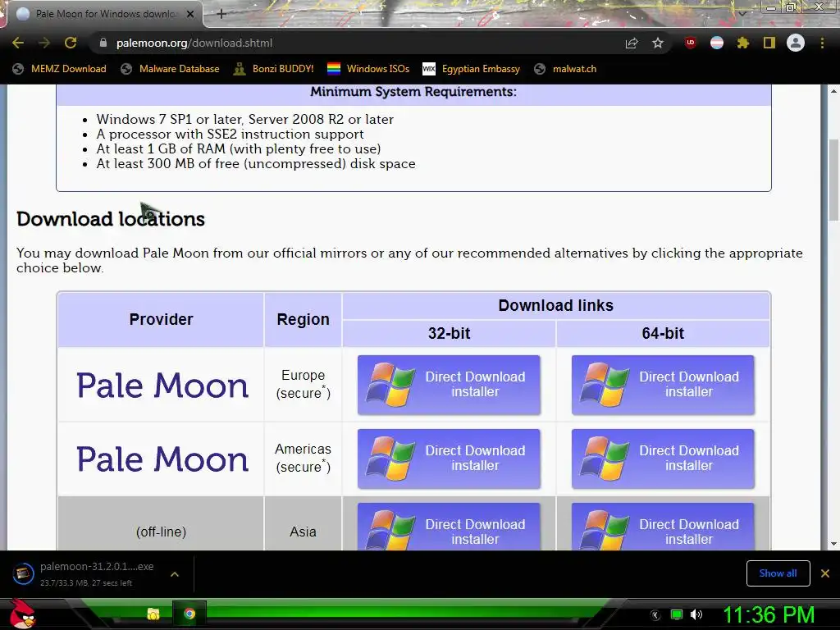Click the palemoon-31.2.0.1 exe download item
840x630 pixels.
pyautogui.click(x=85, y=573)
